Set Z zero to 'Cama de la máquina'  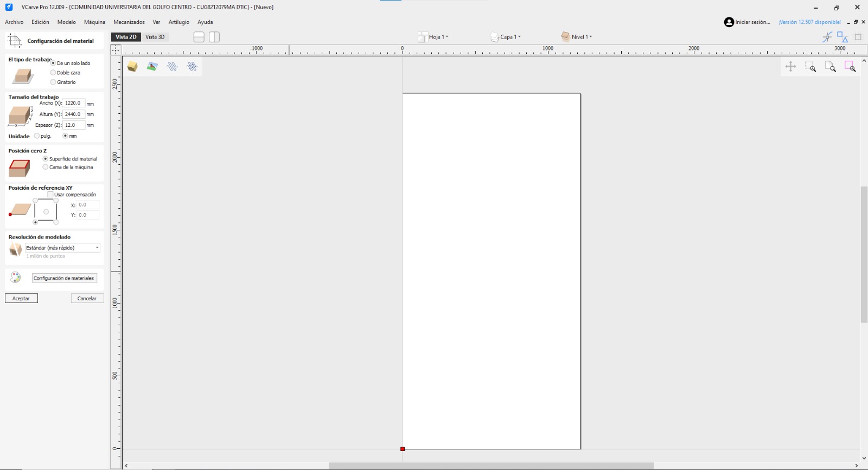(x=46, y=167)
